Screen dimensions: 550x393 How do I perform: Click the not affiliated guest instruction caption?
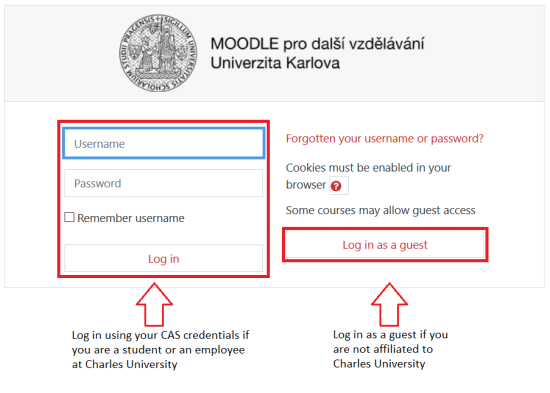[x=390, y=349]
